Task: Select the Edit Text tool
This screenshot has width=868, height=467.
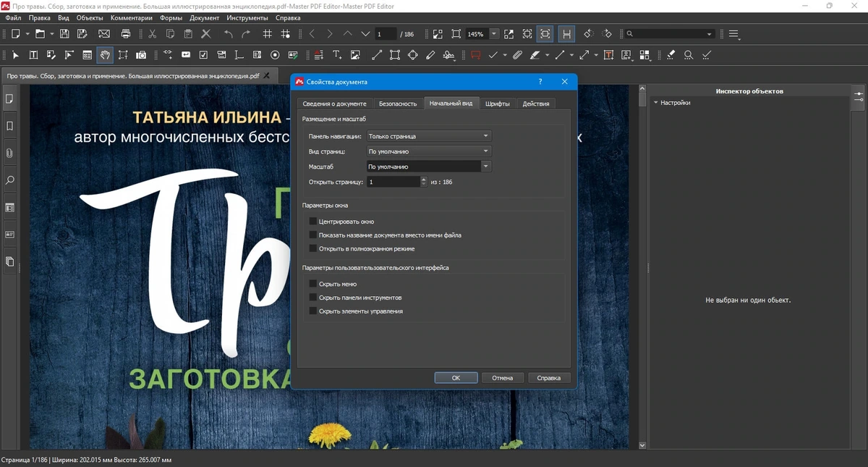Action: point(33,54)
